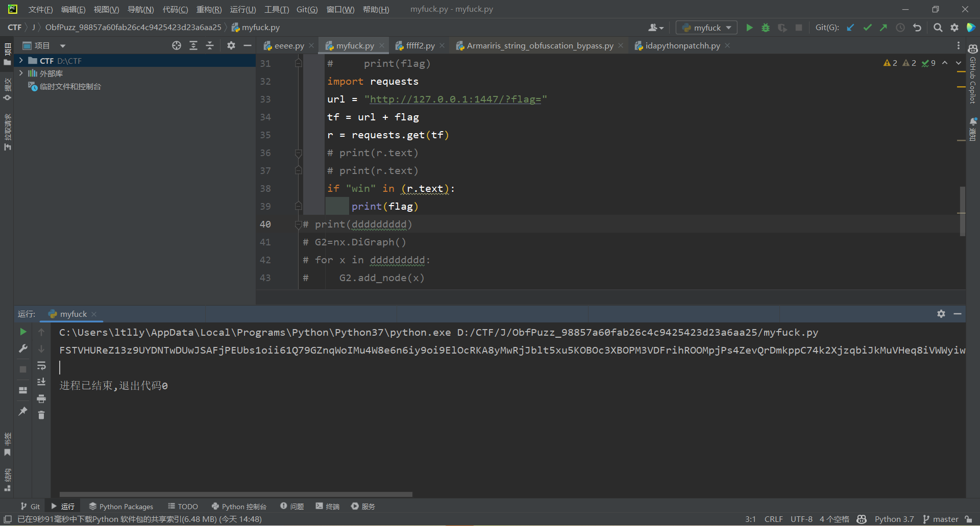Click the print icon in Run console

41,398
